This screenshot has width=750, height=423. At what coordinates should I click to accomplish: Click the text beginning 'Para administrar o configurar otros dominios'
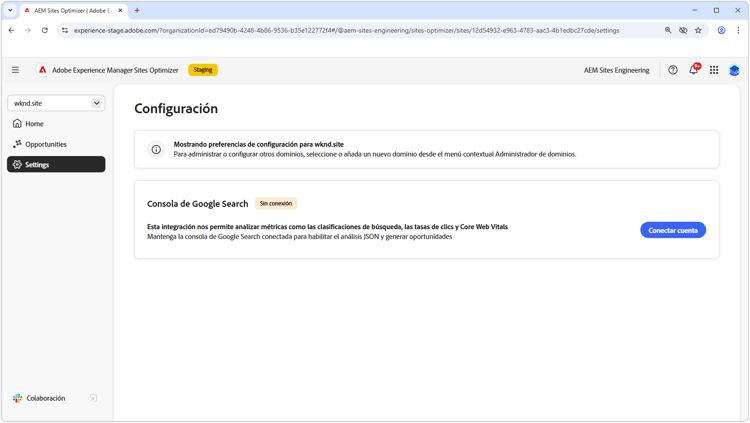coord(375,154)
